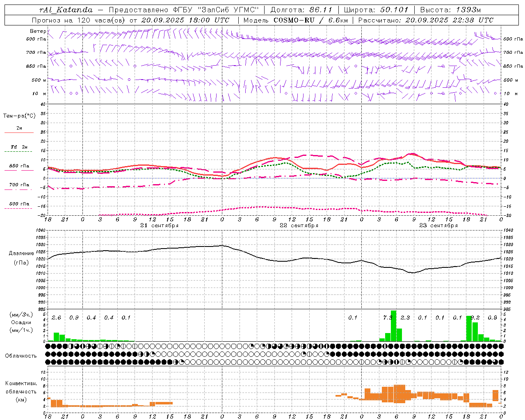Click the dashed line sample under Td 2м

(x=19, y=152)
